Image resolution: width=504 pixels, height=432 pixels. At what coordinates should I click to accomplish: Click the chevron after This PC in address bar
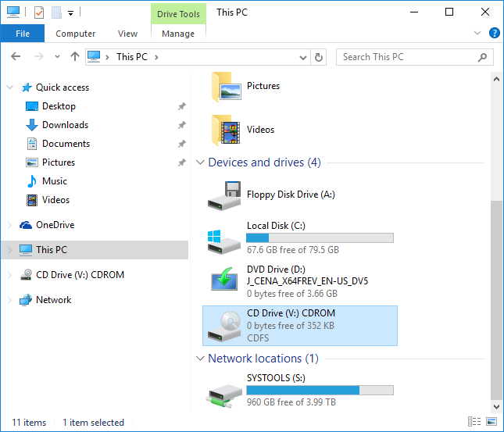coord(156,57)
